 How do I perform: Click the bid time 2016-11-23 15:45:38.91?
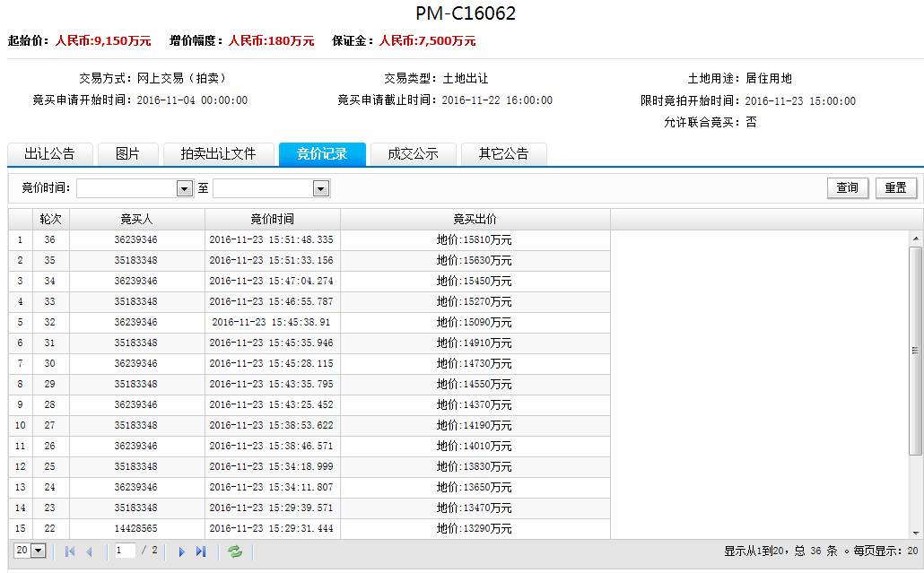(x=271, y=322)
